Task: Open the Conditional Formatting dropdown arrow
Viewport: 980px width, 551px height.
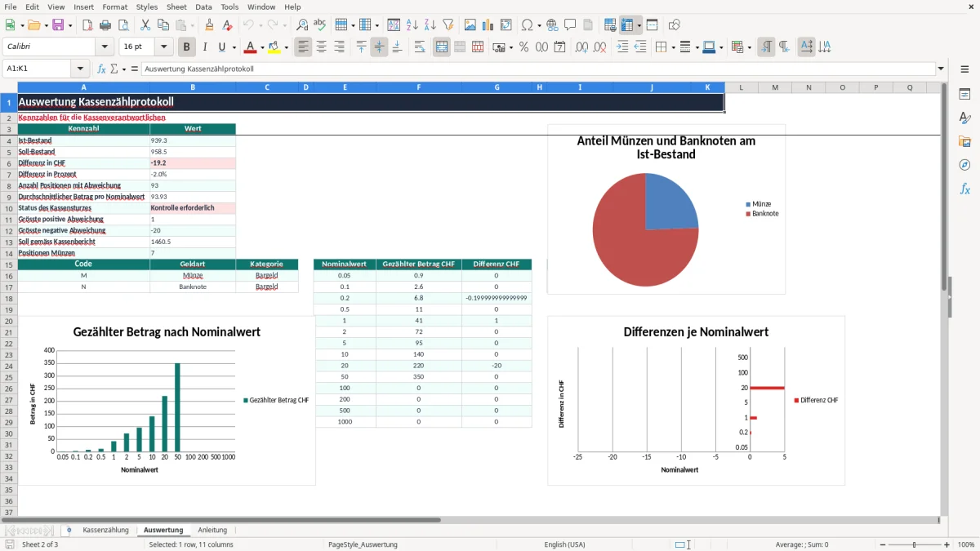Action: tap(749, 47)
